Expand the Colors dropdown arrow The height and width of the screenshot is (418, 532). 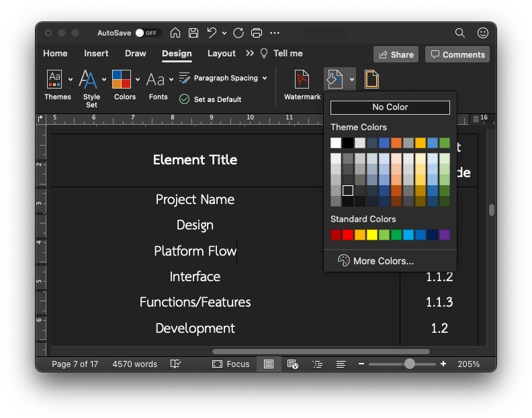(138, 79)
